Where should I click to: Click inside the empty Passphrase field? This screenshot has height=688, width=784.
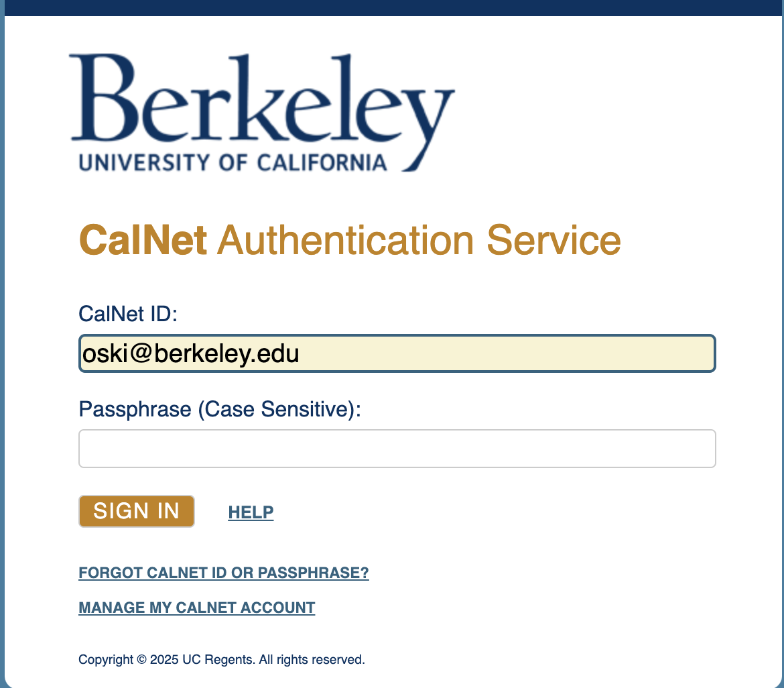(397, 449)
